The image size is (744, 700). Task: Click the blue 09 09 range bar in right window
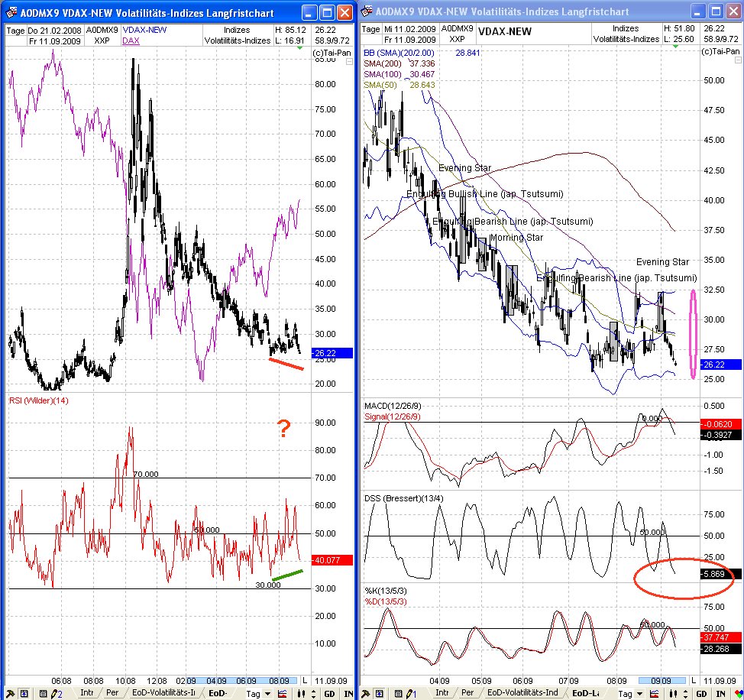pyautogui.click(x=662, y=681)
